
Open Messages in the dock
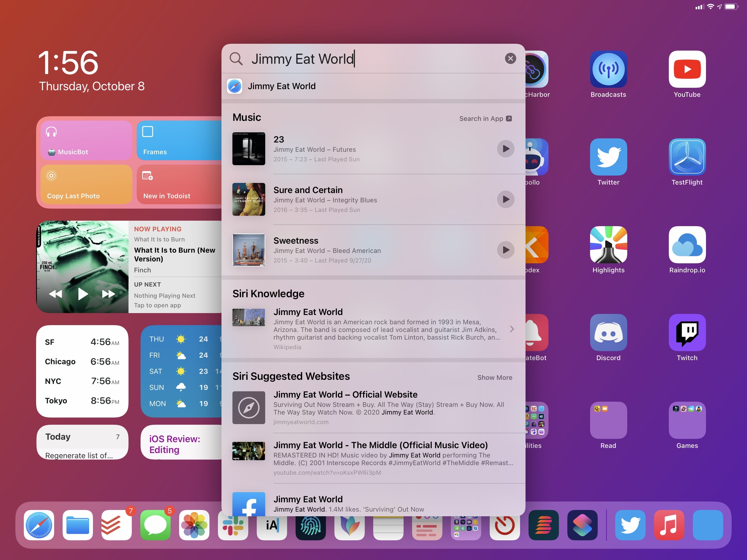155,525
